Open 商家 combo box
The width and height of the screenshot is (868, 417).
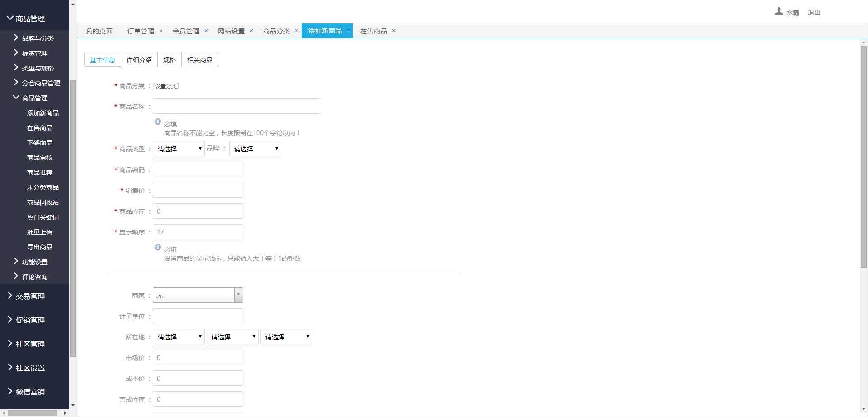pyautogui.click(x=198, y=295)
